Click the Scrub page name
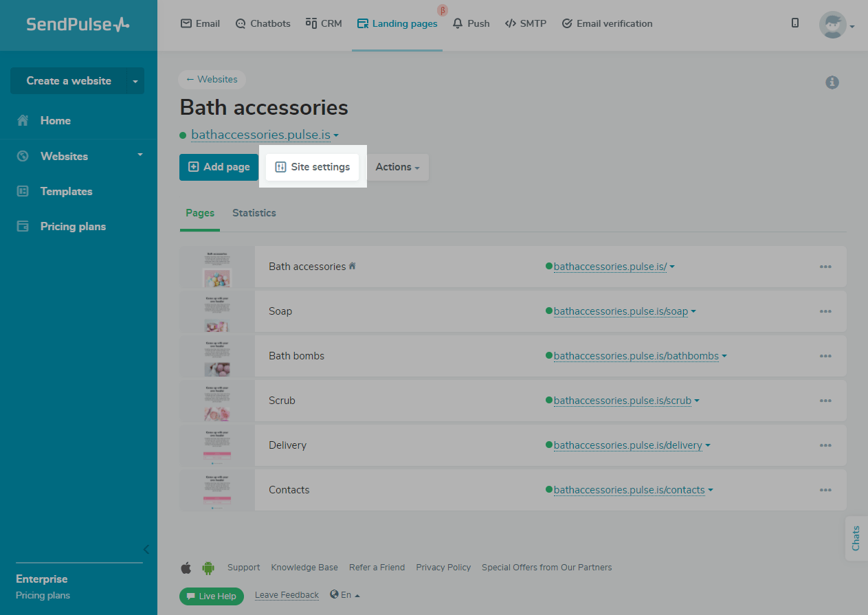The width and height of the screenshot is (868, 615). [282, 401]
